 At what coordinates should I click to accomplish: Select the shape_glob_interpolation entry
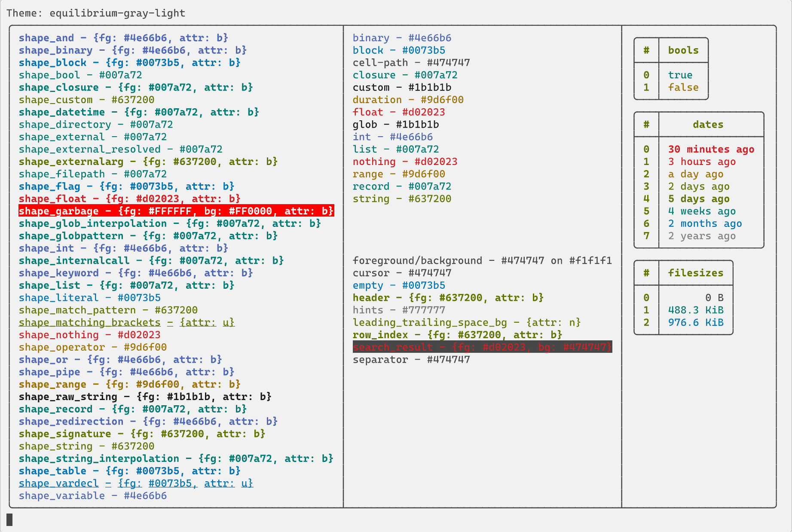click(x=170, y=223)
